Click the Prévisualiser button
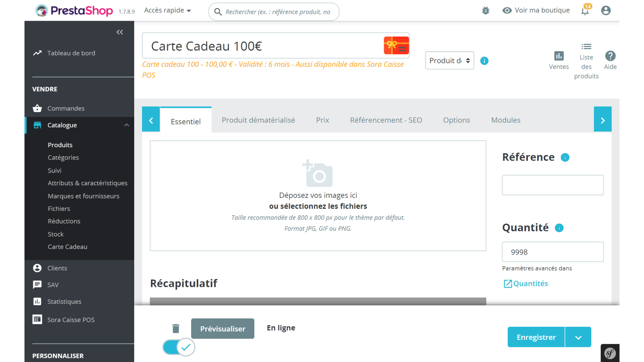Screen dimensions: 644x362 pos(223,329)
